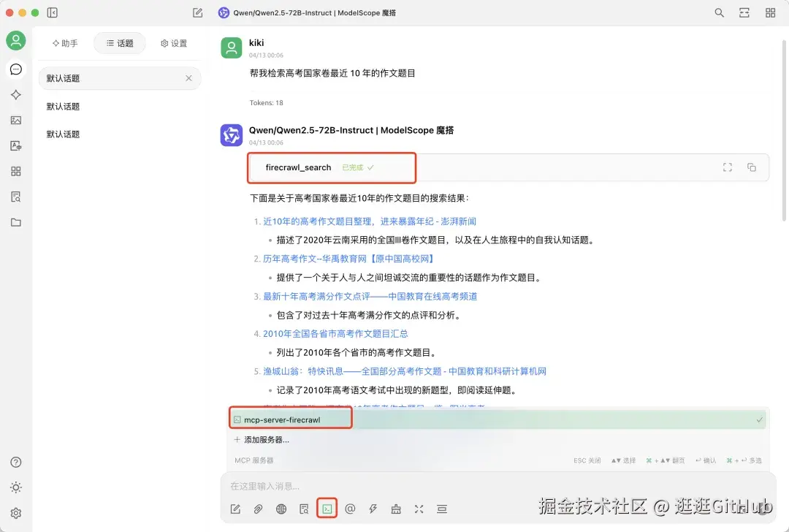Open the mini apps grid icon

(16, 171)
